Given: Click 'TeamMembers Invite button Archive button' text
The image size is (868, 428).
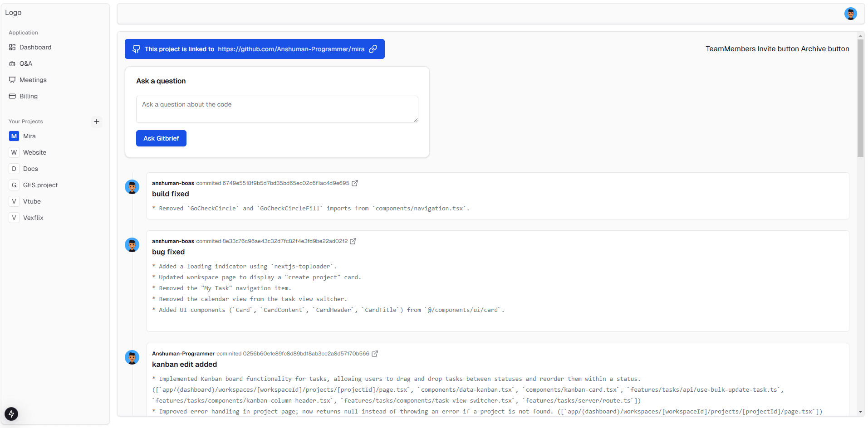Looking at the screenshot, I should [x=777, y=49].
